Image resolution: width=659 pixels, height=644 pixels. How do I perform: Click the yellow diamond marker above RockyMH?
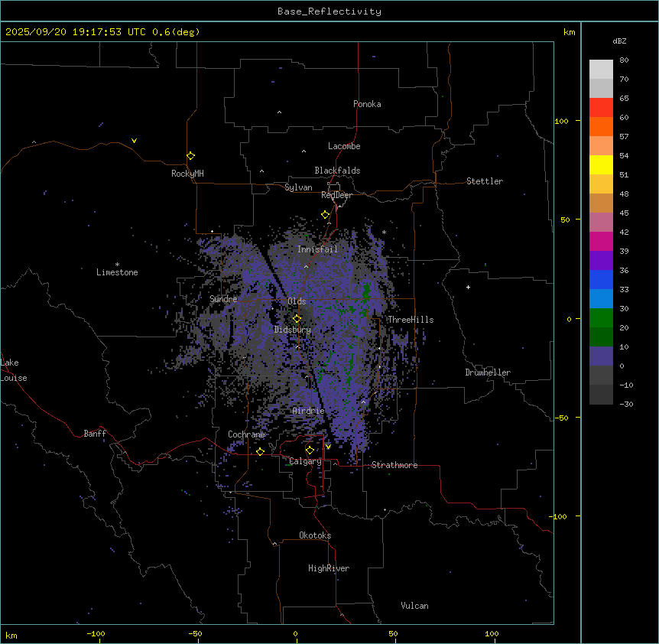(190, 155)
